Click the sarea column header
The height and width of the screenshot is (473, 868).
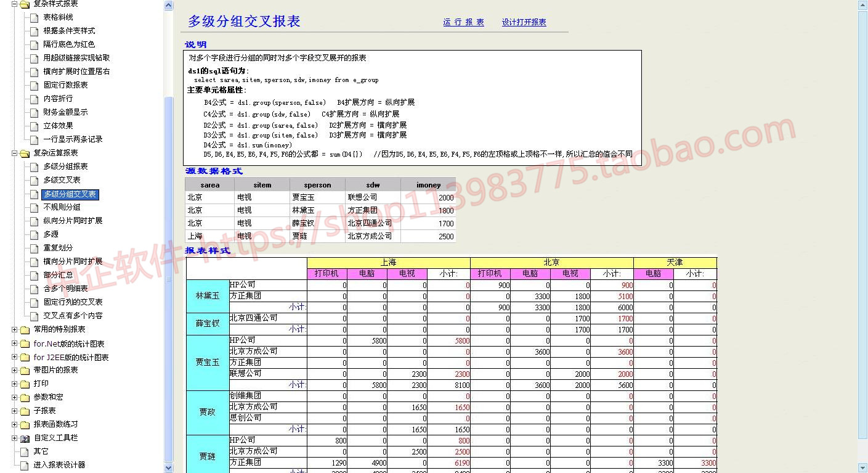210,185
